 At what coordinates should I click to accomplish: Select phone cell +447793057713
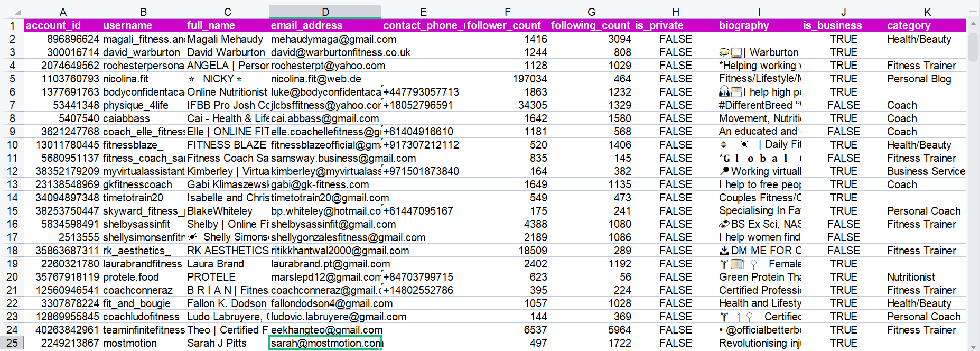pyautogui.click(x=423, y=92)
